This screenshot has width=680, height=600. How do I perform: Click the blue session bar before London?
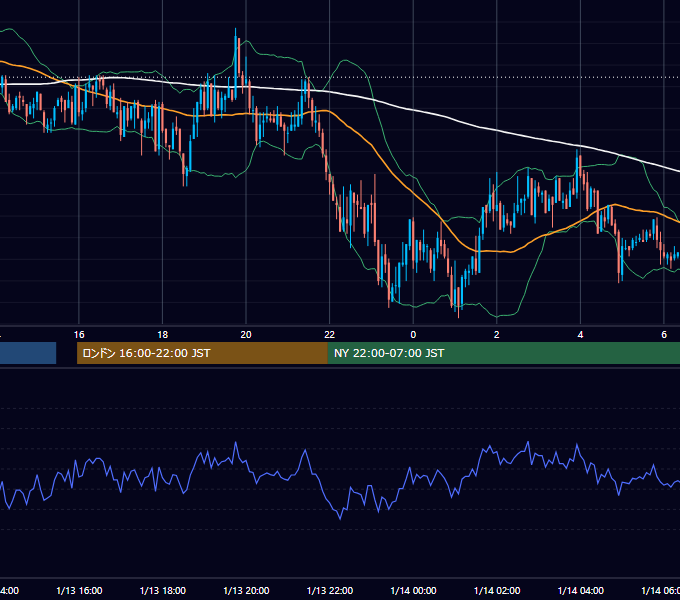pyautogui.click(x=28, y=353)
